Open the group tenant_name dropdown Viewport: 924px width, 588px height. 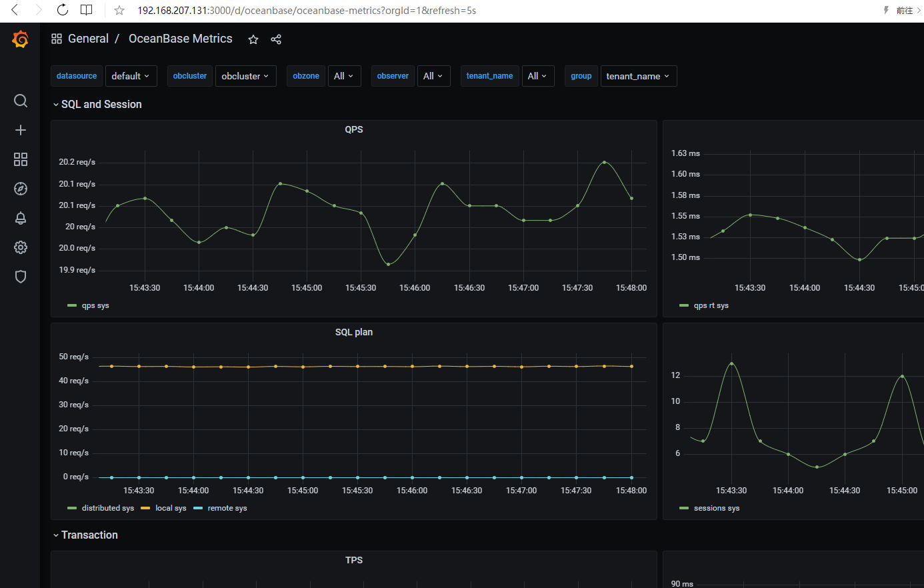click(x=638, y=76)
